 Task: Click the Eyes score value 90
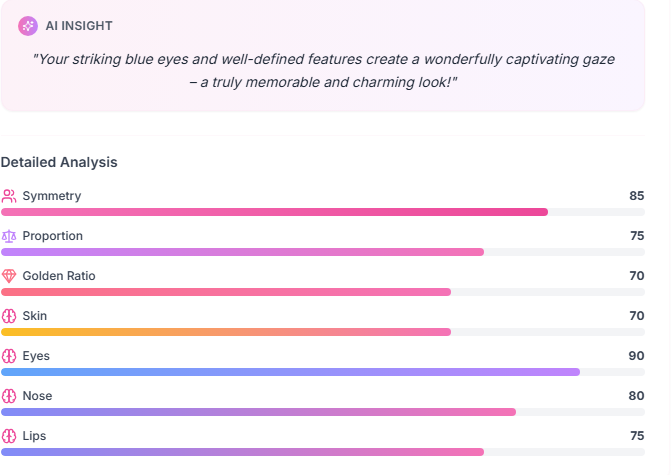coord(636,356)
